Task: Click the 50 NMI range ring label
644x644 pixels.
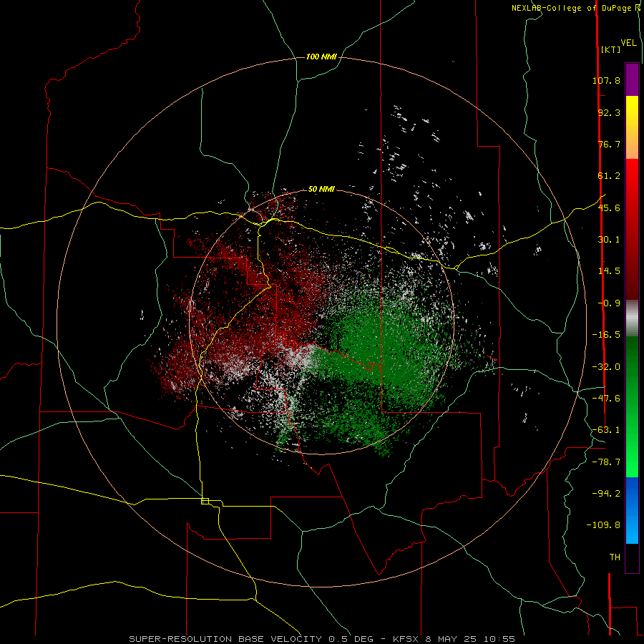Action: point(321,189)
